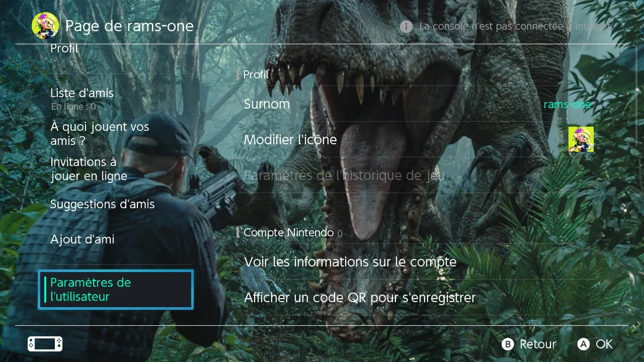Select À quoi jouent vos amis ?
644x362 pixels.
tap(100, 134)
